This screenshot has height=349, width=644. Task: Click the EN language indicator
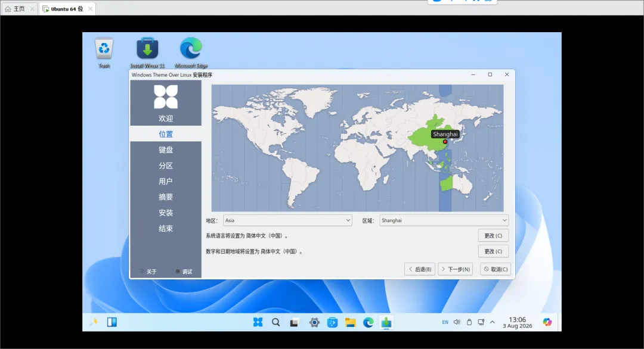pos(445,322)
